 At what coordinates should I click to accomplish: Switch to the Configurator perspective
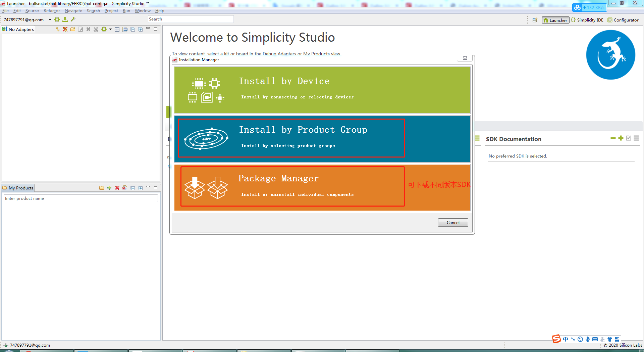coord(623,20)
